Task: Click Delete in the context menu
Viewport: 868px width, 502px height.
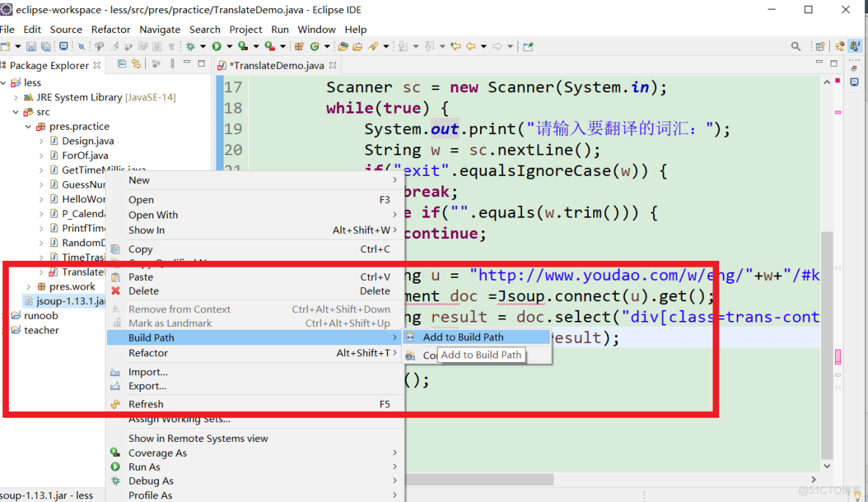Action: click(255, 291)
